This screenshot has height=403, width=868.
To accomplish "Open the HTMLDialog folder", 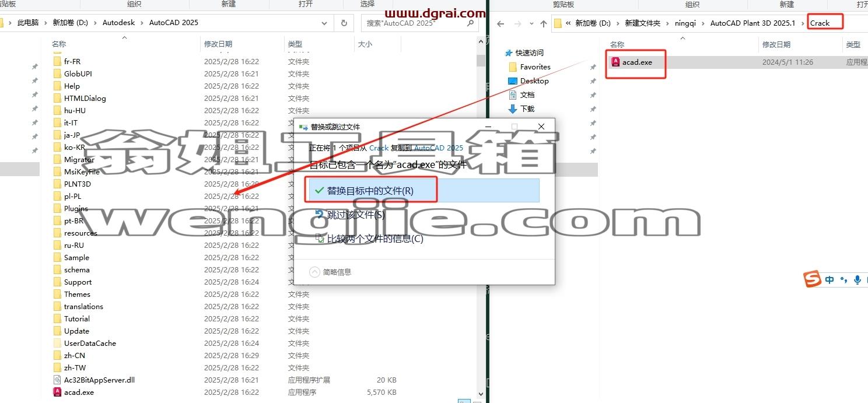I will pyautogui.click(x=85, y=98).
